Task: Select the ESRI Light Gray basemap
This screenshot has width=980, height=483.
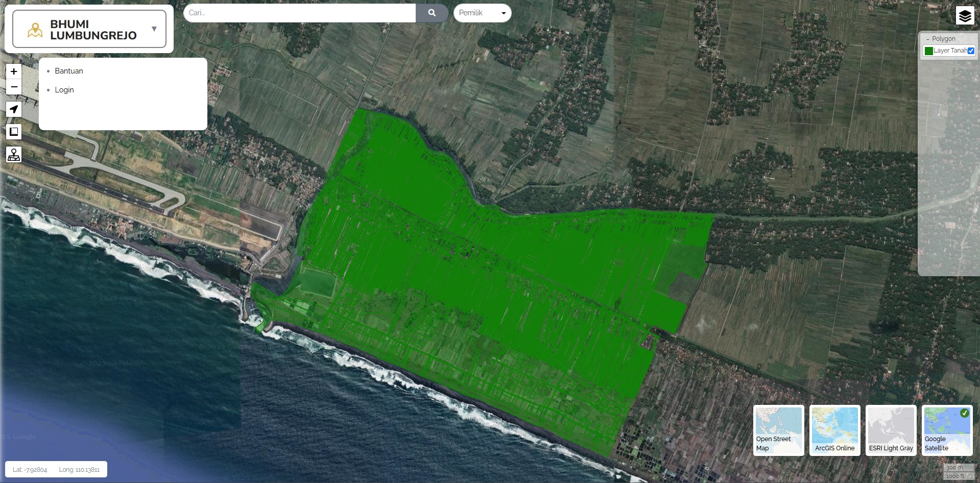Action: click(x=891, y=430)
